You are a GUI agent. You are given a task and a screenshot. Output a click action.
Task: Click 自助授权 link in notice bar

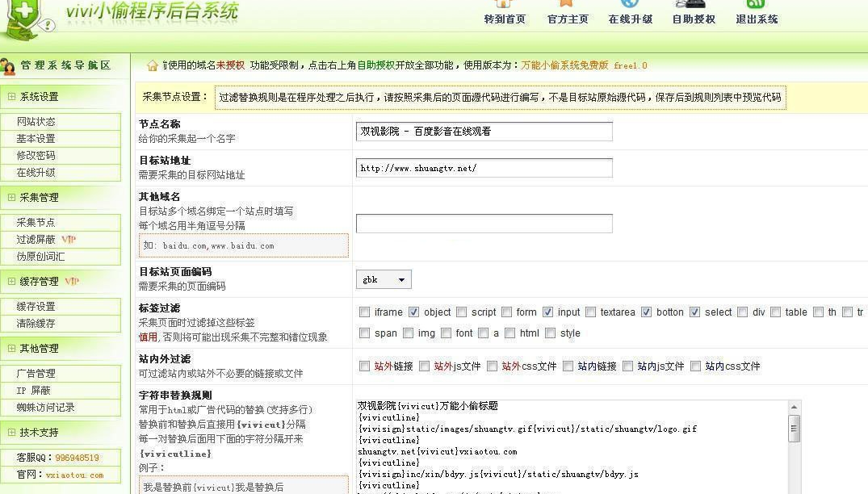pos(376,65)
